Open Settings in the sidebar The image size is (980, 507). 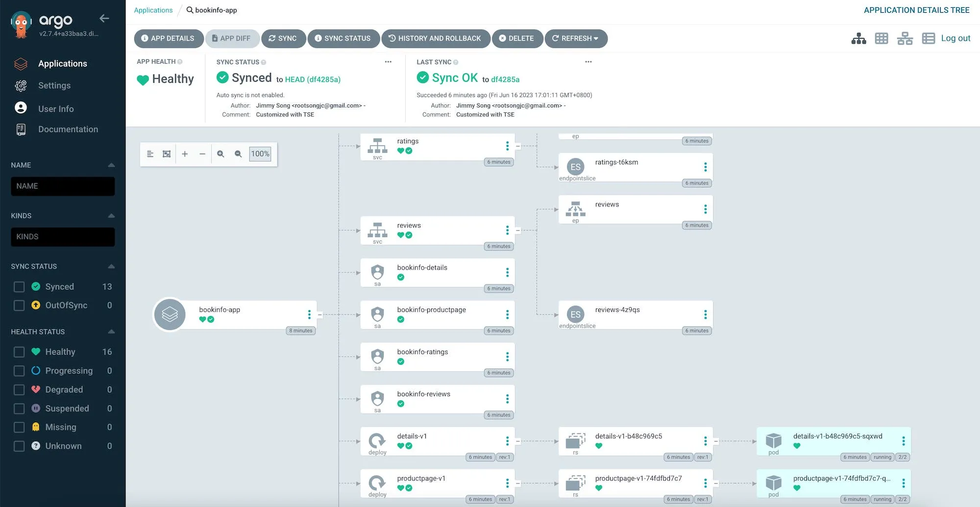54,86
